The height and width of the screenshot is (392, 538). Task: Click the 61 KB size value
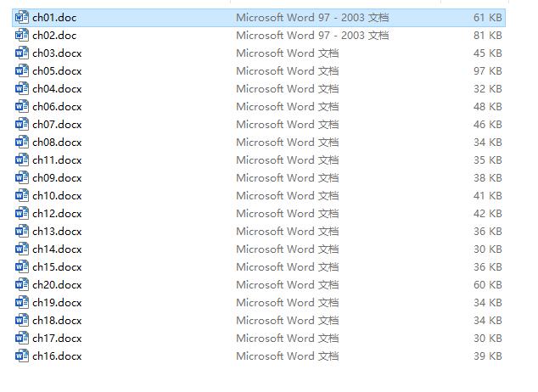[x=488, y=18]
